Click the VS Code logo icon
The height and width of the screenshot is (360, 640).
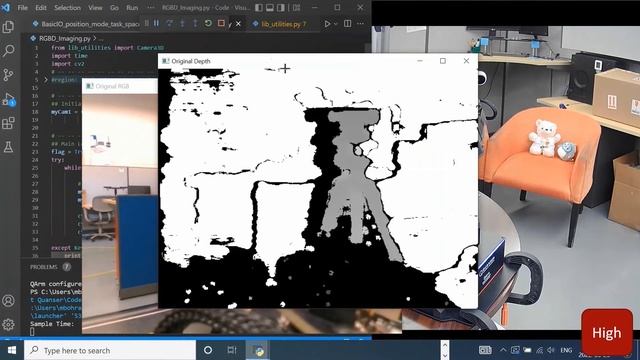pyautogui.click(x=6, y=7)
